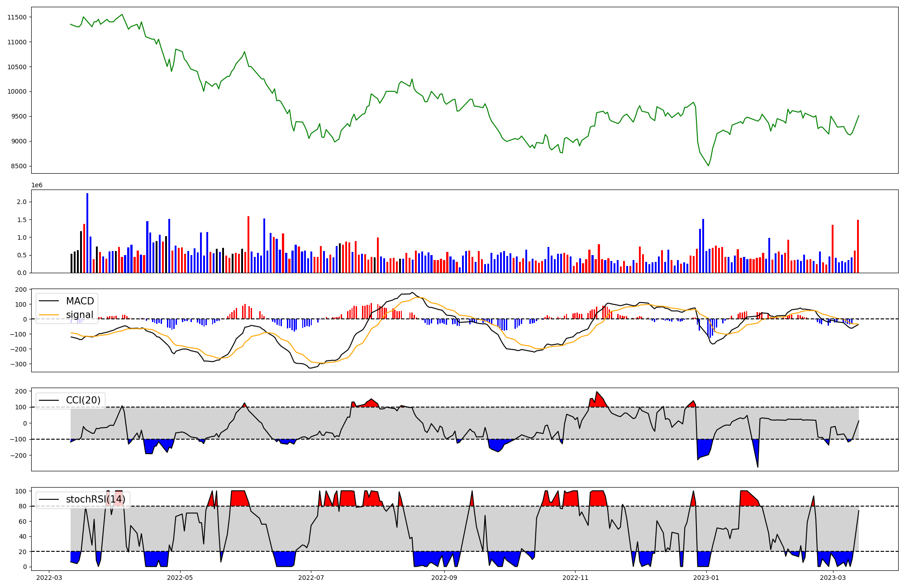Click the stochRSI(14) legend entry

click(95, 499)
